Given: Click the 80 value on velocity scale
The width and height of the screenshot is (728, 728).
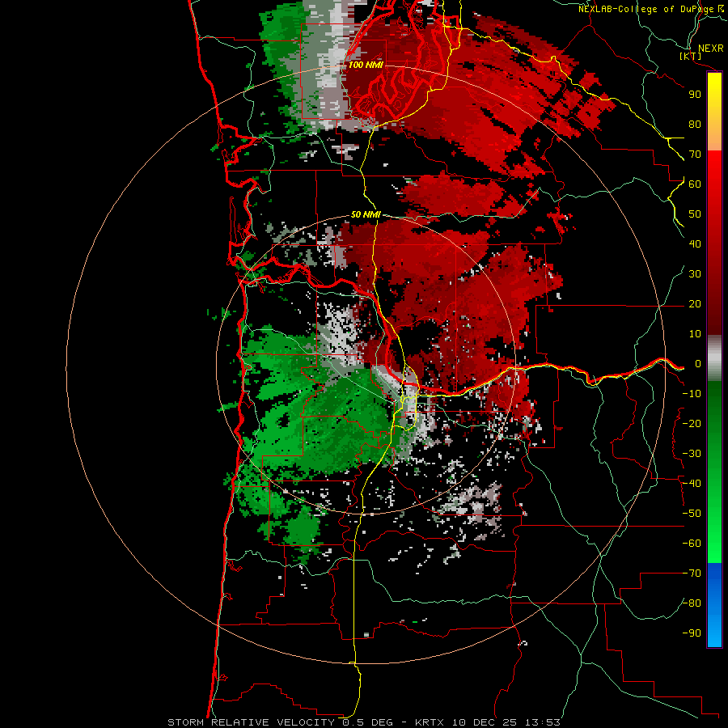Looking at the screenshot, I should click(695, 125).
